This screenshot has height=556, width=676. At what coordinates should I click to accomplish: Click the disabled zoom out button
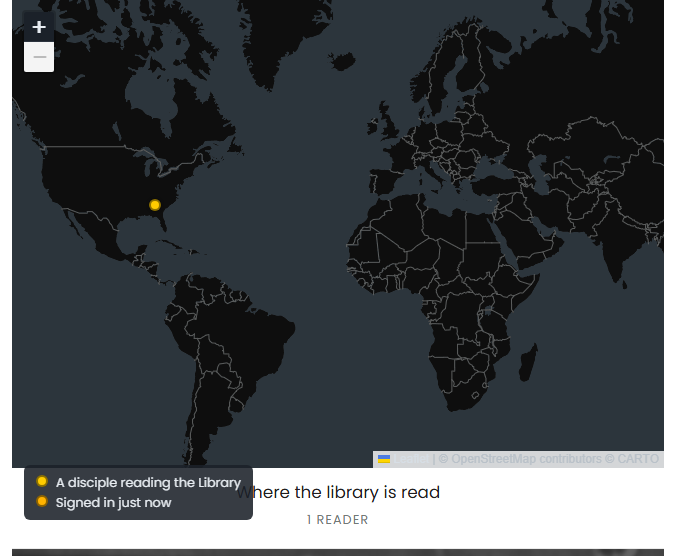tap(39, 57)
